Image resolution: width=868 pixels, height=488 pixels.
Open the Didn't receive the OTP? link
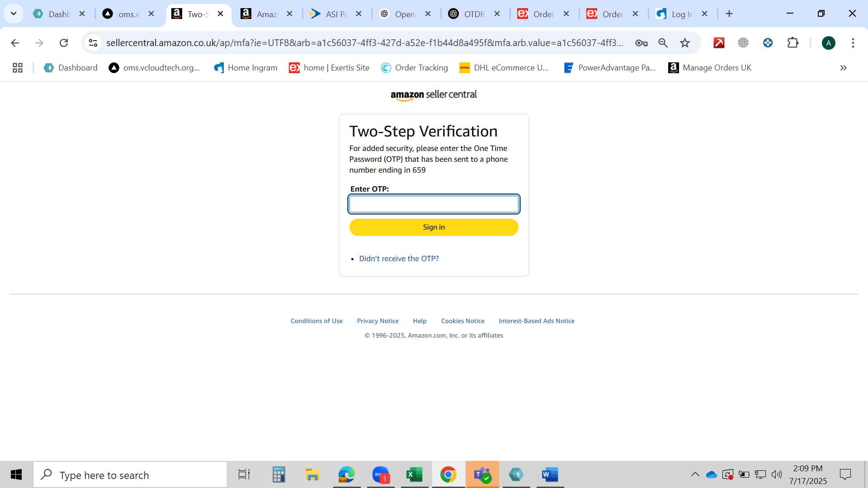tap(399, 258)
